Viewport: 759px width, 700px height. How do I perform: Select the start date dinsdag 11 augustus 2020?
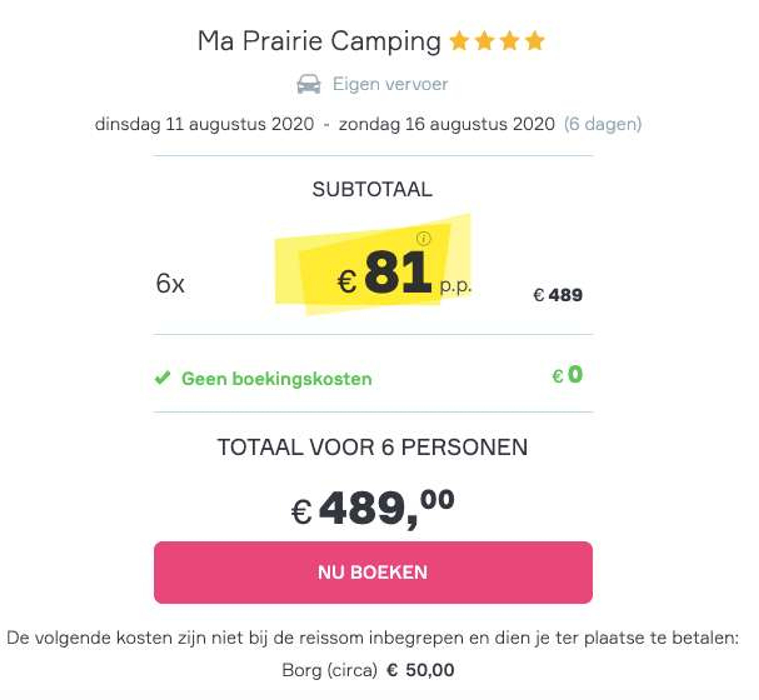(204, 124)
